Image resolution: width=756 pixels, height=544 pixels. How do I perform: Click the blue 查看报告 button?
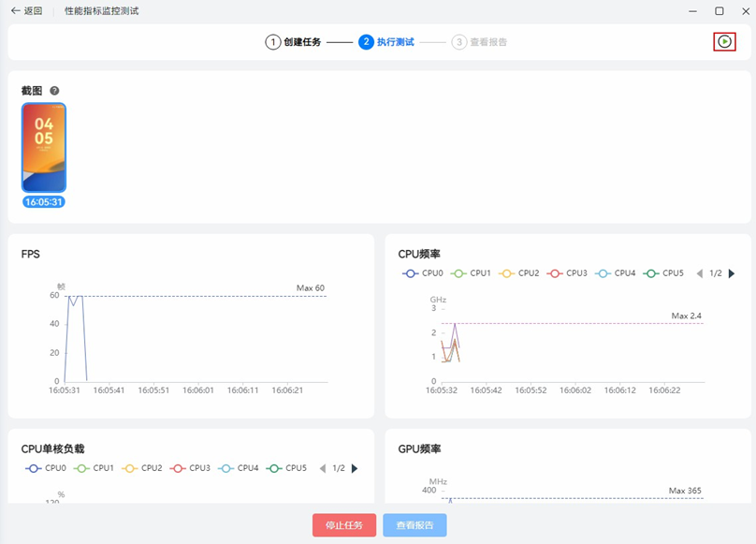point(414,525)
